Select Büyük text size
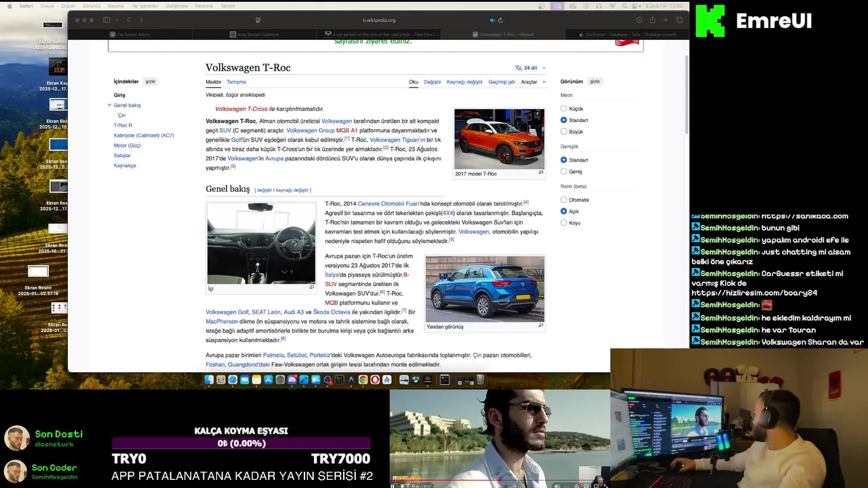 564,131
